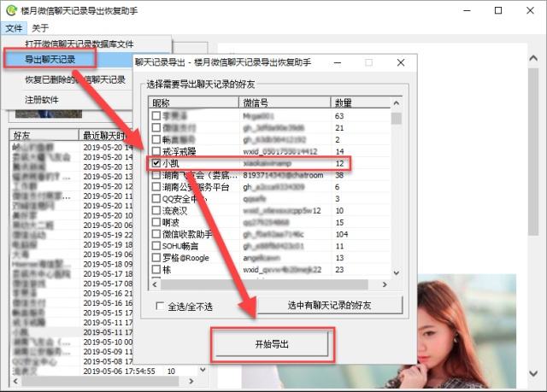
Task: Uncheck the 小凯 checkbox
Action: click(156, 163)
